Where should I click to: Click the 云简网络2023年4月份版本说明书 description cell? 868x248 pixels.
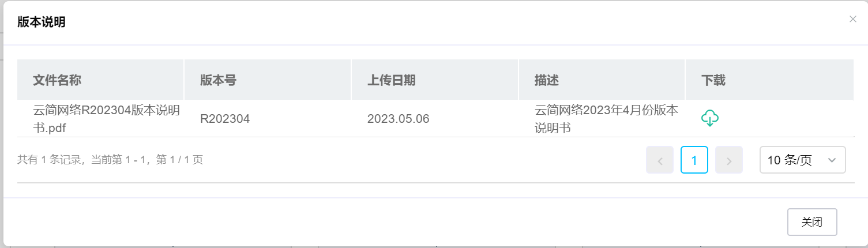pyautogui.click(x=606, y=119)
